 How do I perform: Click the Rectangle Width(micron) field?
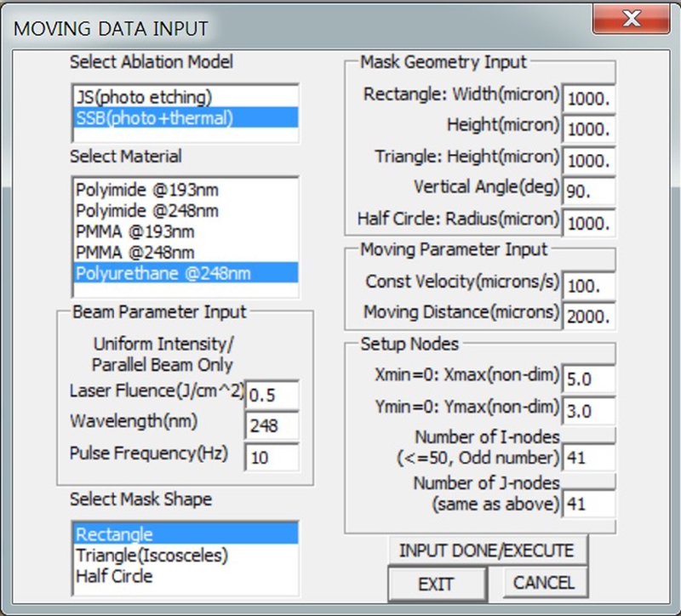[588, 98]
